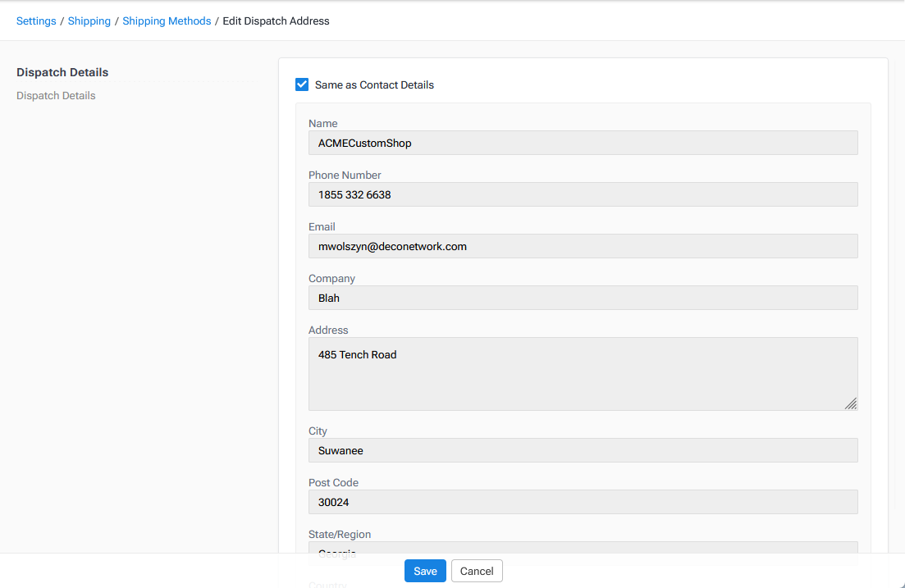
Task: Click the Address textarea resize handle
Action: coord(852,403)
